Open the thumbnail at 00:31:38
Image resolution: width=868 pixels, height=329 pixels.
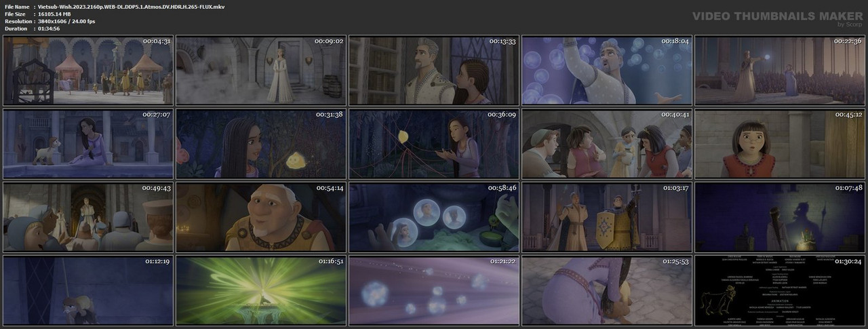(x=260, y=143)
